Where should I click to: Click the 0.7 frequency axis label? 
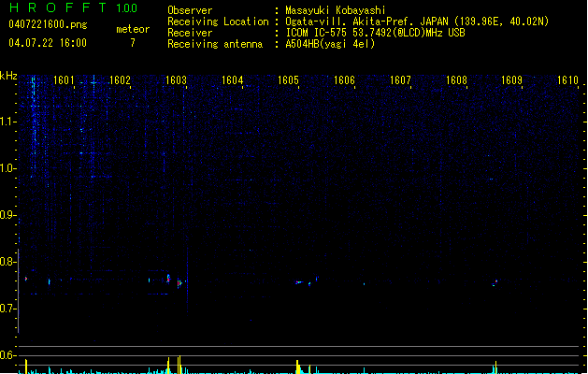pyautogui.click(x=8, y=309)
